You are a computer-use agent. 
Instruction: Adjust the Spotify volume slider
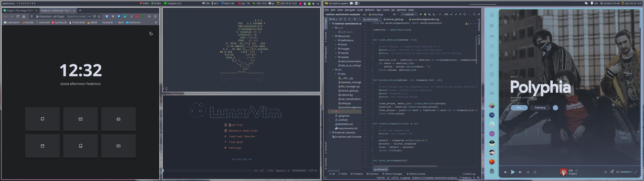point(626,172)
